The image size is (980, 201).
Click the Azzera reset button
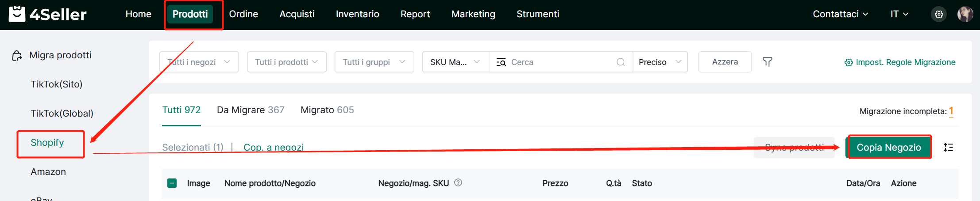[725, 62]
